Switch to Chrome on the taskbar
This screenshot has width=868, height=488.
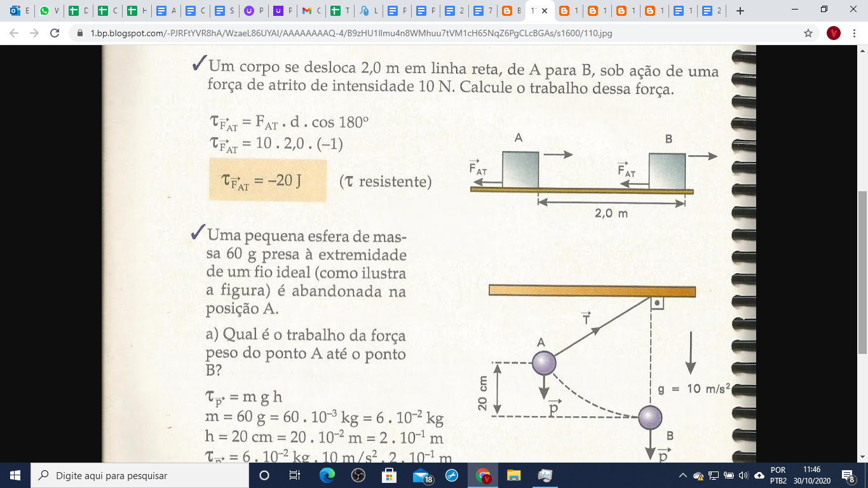tap(484, 475)
